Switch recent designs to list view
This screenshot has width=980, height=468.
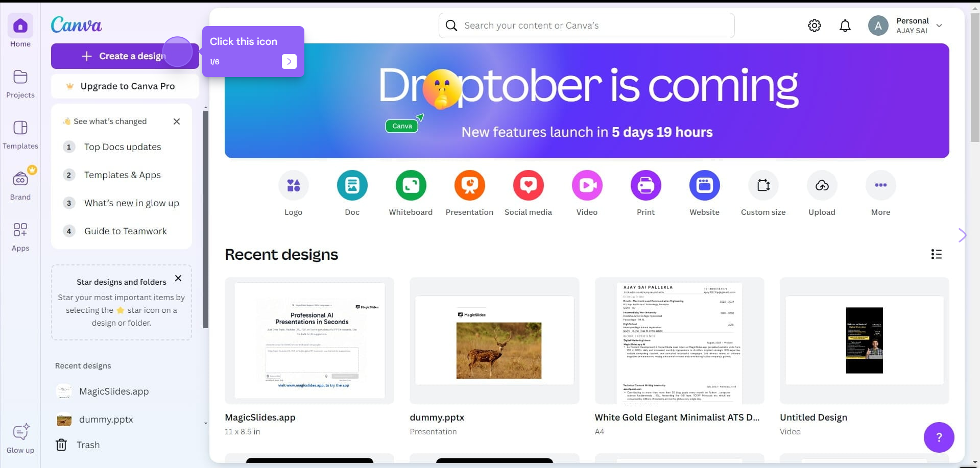[937, 254]
